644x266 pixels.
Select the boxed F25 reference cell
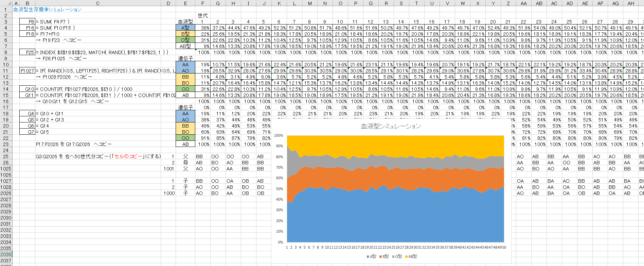tap(27, 52)
